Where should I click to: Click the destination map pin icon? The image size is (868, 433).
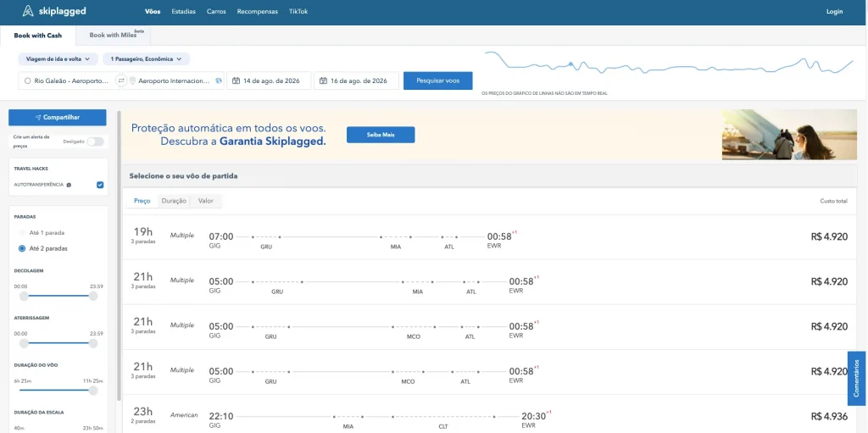coord(132,80)
